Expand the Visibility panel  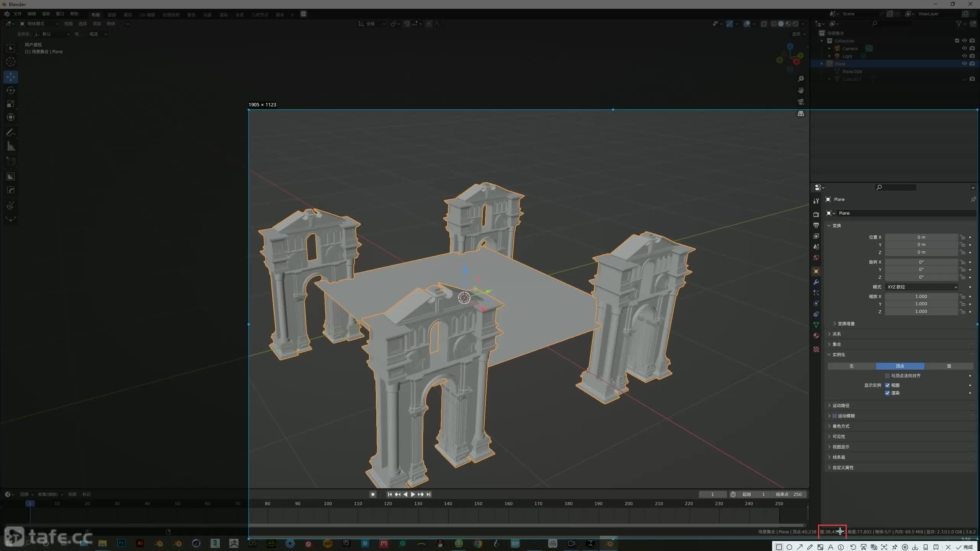click(836, 437)
